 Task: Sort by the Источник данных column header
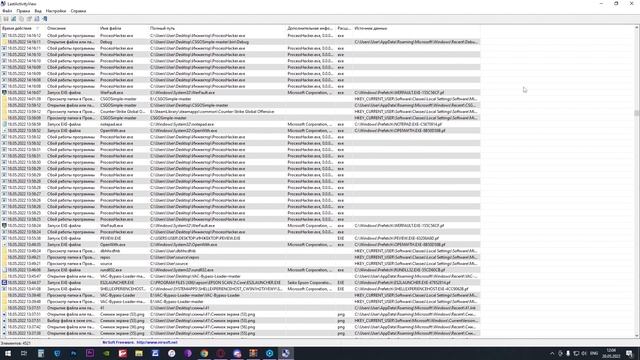click(416, 29)
